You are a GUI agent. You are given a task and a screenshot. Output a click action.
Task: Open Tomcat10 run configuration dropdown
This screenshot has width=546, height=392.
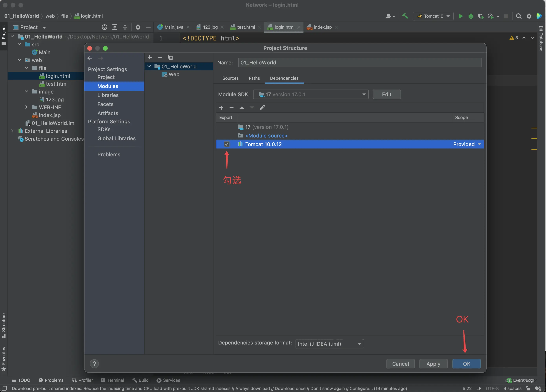433,16
